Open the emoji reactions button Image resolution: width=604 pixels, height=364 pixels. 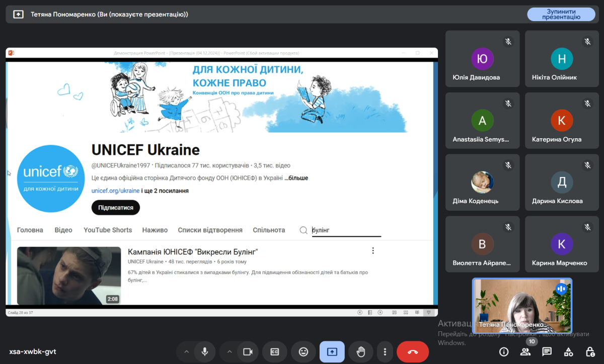pyautogui.click(x=304, y=352)
